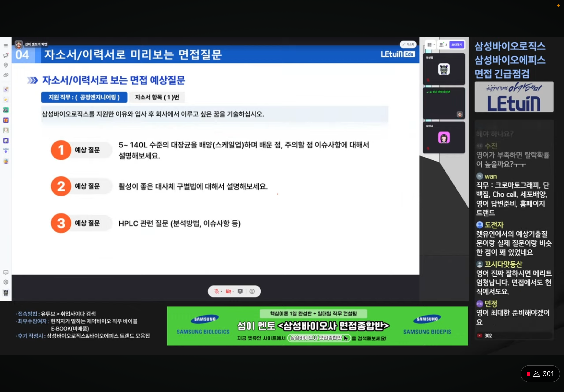Open the participants list showing 3
Screen dimensions: 564x392
tap(443, 45)
